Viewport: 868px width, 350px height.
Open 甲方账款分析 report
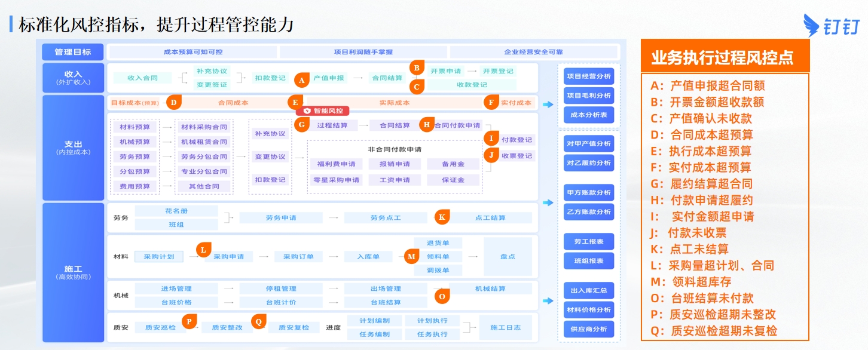pyautogui.click(x=589, y=192)
